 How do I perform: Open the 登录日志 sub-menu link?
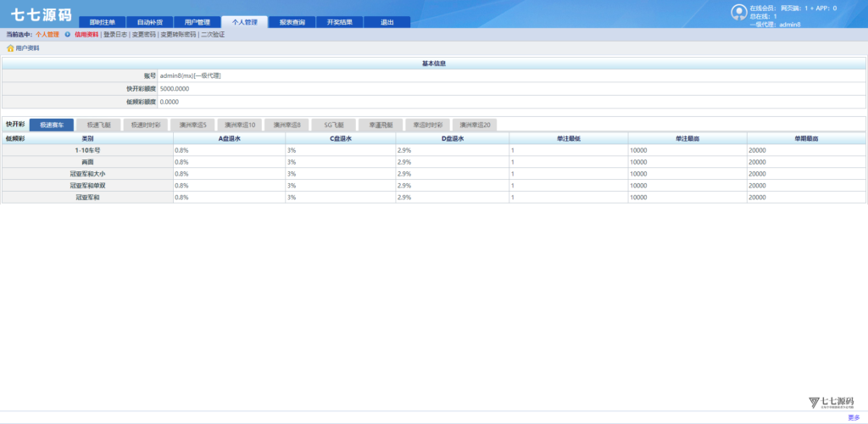pos(115,35)
